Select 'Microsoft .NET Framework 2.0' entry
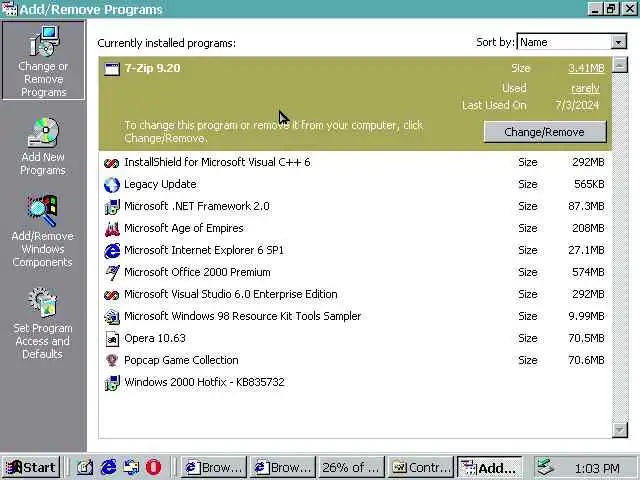Viewport: 640px width, 480px height. tap(354, 207)
